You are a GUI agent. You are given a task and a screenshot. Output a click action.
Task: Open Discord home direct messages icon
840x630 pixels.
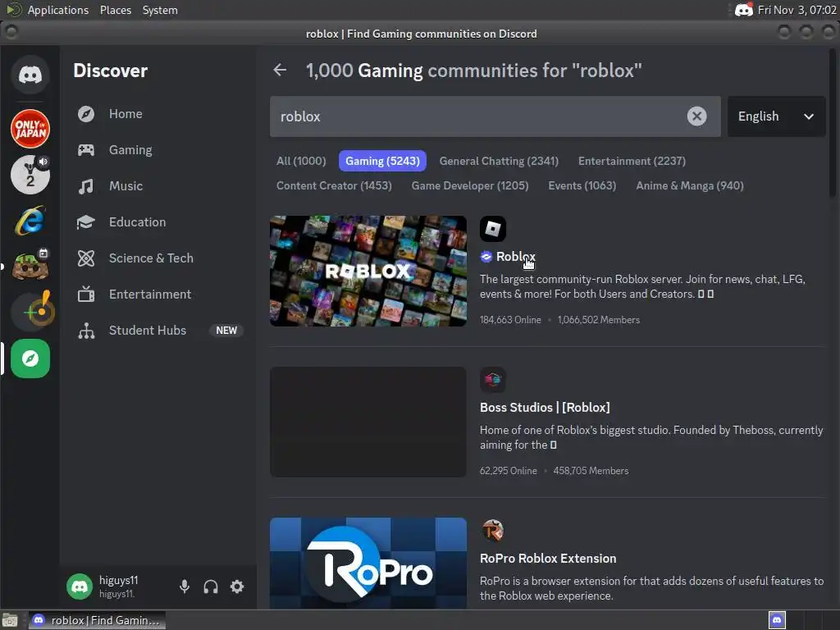30,75
